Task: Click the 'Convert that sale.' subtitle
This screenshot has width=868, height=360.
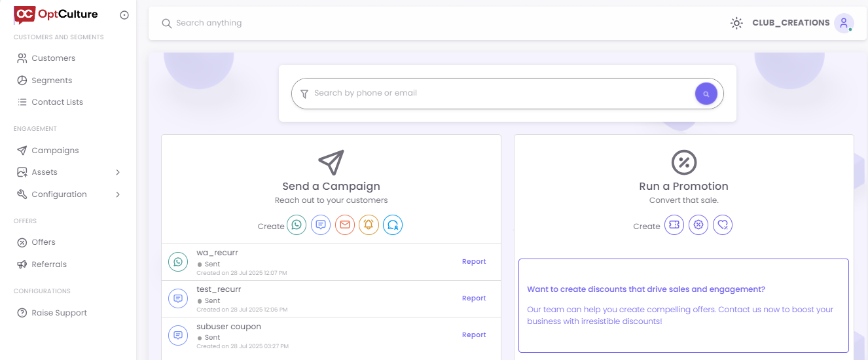Action: point(684,200)
